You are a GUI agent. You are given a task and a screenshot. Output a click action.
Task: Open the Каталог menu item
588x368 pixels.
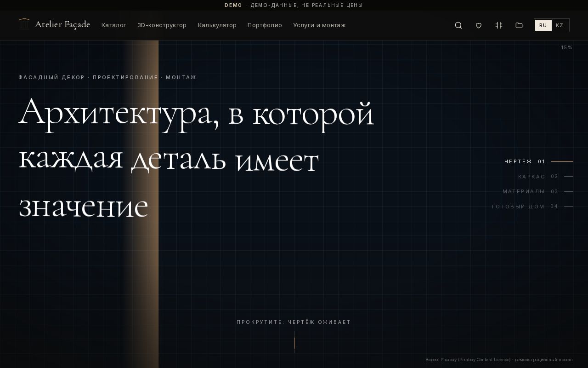click(x=114, y=25)
